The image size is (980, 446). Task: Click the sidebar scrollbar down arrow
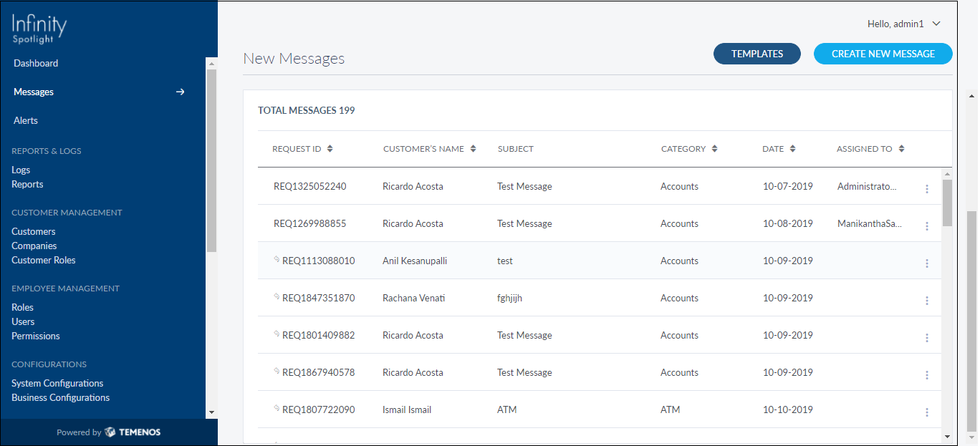(x=211, y=412)
